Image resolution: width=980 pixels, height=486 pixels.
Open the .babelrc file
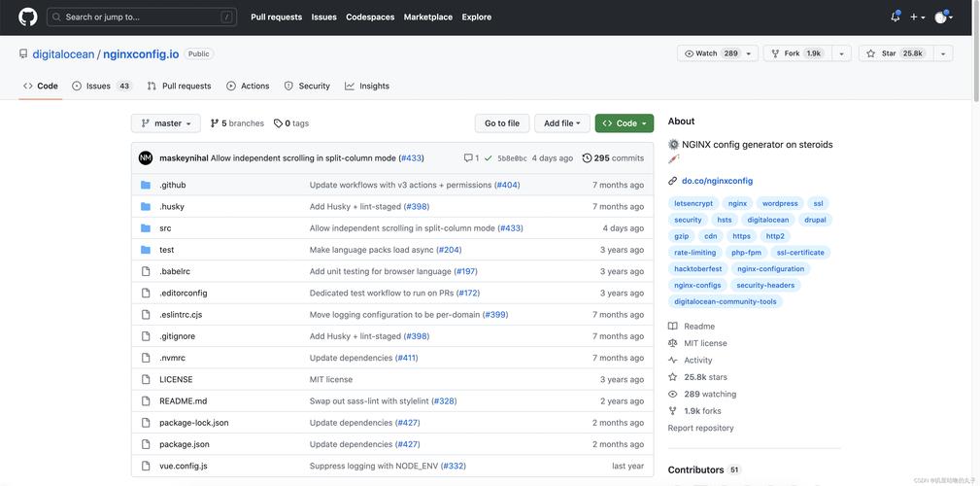[x=173, y=271]
